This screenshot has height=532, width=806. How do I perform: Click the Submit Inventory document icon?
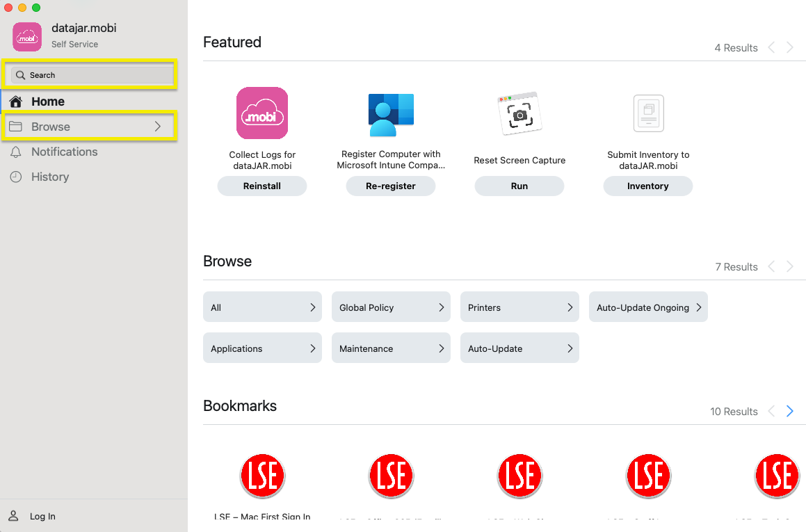648,113
